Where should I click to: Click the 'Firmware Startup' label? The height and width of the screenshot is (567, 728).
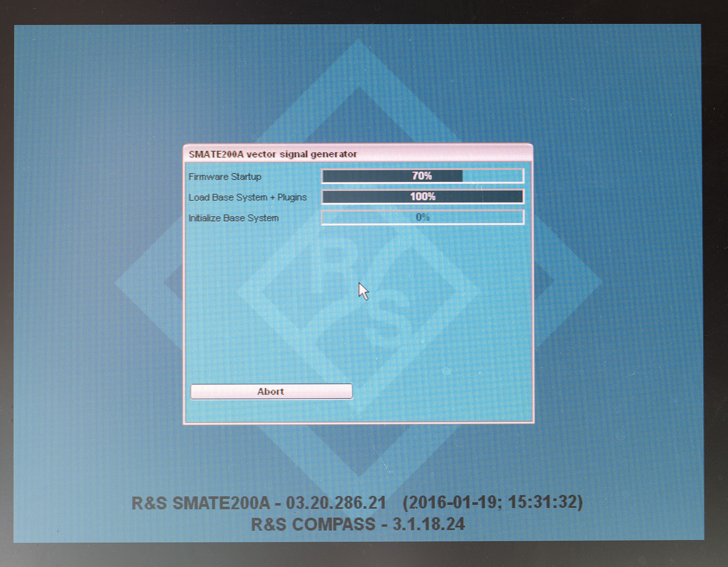pyautogui.click(x=225, y=177)
